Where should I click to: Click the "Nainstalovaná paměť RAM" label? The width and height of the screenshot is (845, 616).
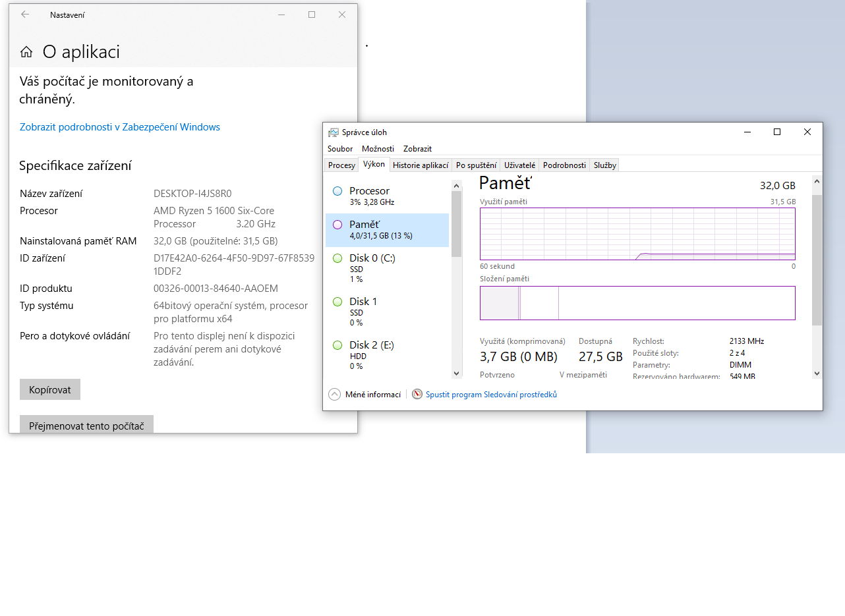coord(78,241)
